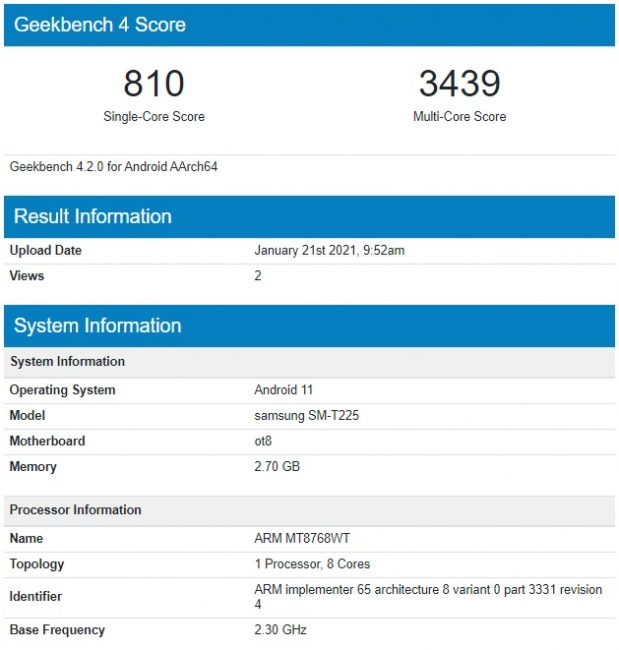Click the blue System Information header
Screen dimensions: 619x650
pos(309,326)
